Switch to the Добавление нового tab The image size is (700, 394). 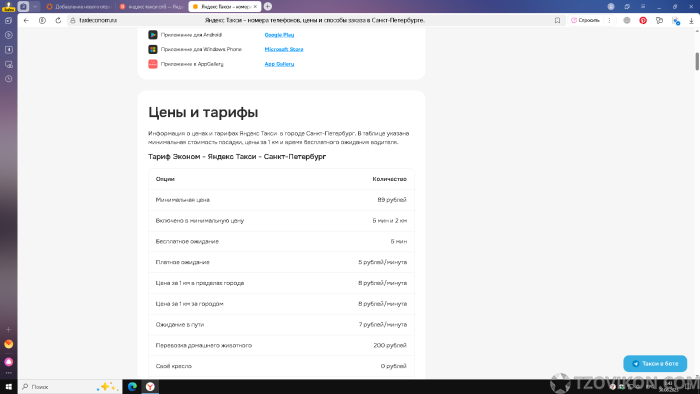pos(78,6)
